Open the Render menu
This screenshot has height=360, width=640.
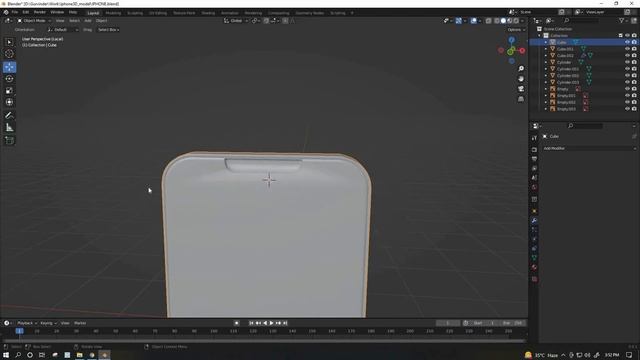(x=40, y=12)
